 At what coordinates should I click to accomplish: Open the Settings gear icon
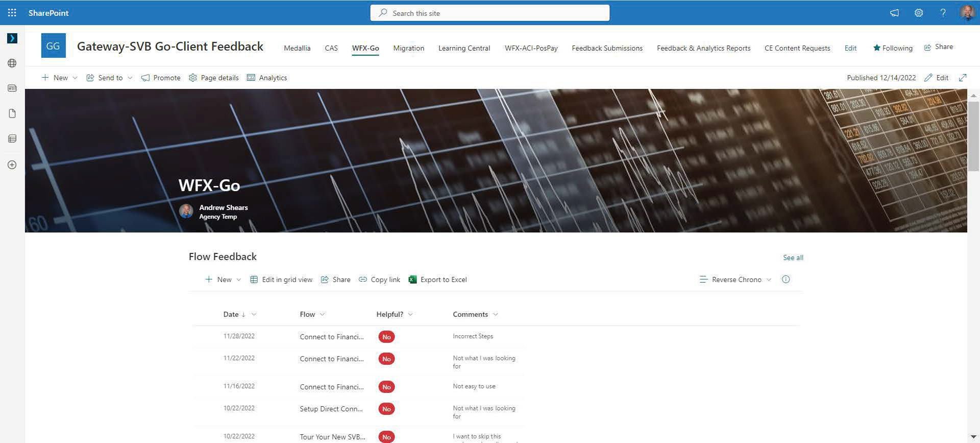click(919, 13)
